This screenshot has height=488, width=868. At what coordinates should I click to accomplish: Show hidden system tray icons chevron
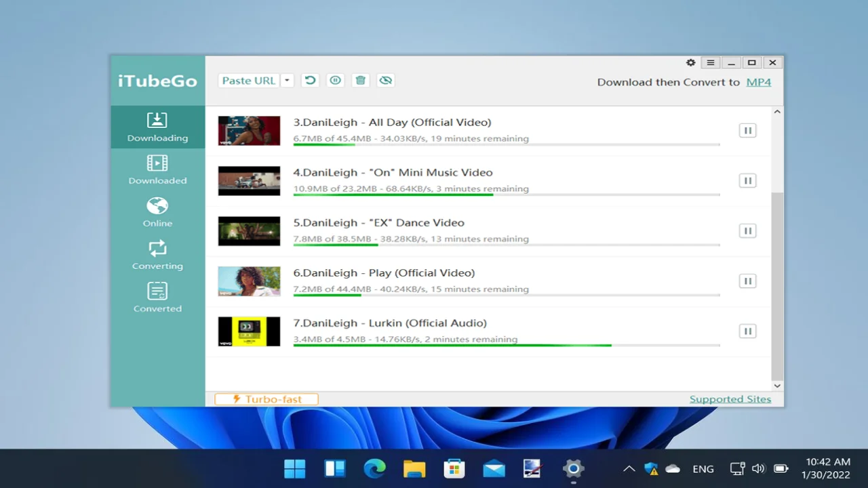(629, 468)
